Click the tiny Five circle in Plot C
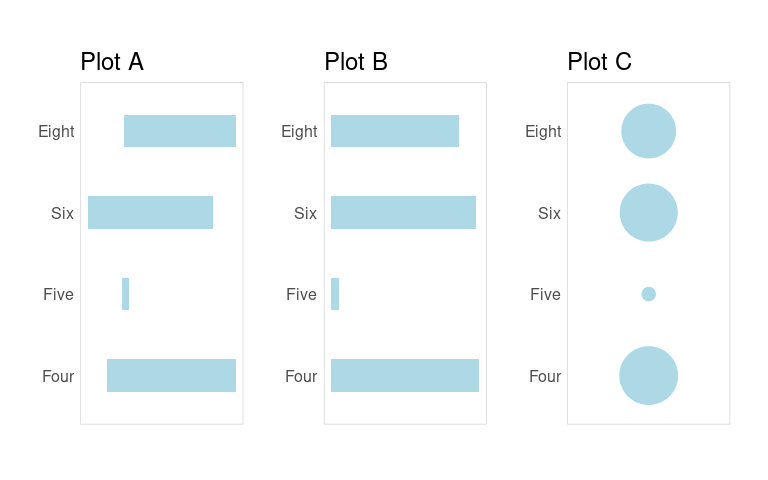768x480 pixels. click(x=648, y=294)
